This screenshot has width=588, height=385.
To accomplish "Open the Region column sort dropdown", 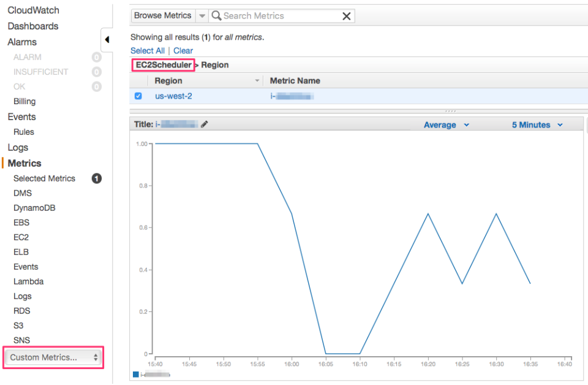I will pyautogui.click(x=257, y=80).
